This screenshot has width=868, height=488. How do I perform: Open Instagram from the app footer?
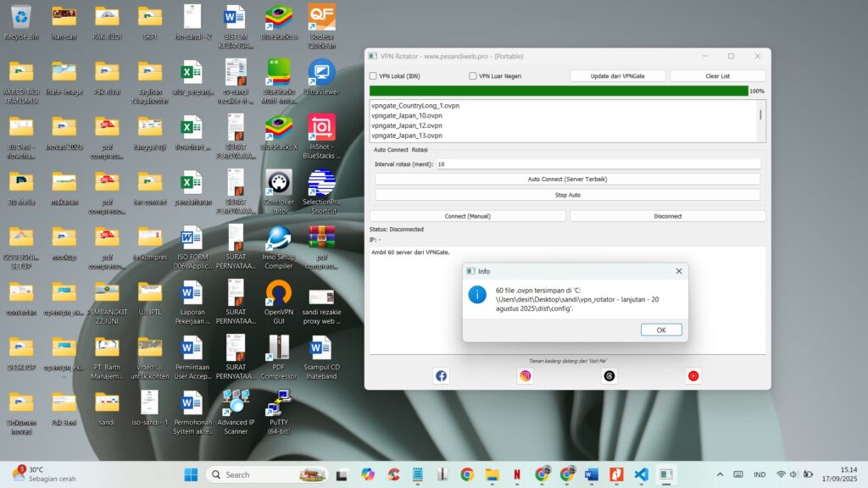(525, 375)
